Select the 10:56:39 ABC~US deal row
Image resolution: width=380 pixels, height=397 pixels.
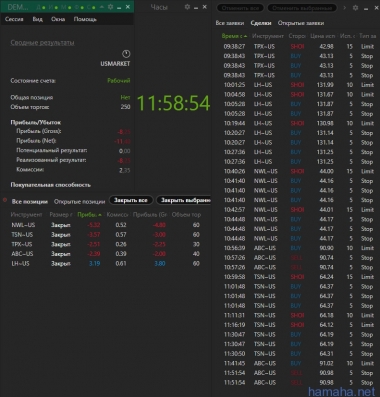click(297, 248)
